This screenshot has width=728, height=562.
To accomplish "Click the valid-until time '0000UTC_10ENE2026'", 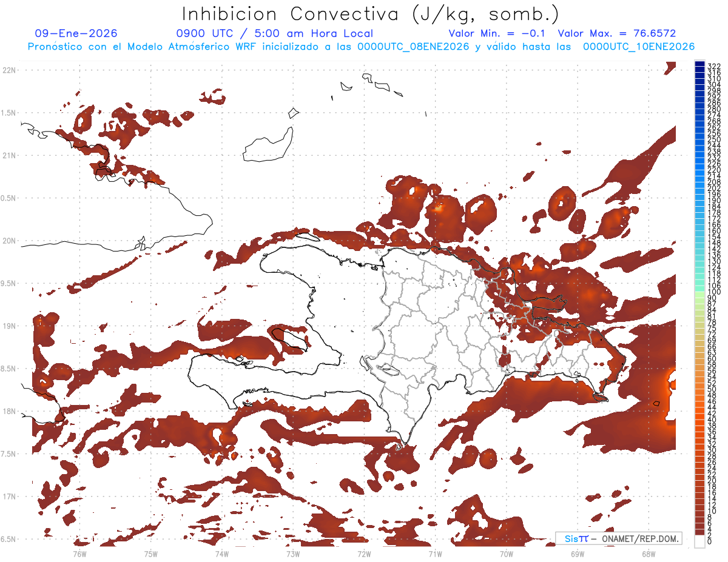I will click(639, 47).
